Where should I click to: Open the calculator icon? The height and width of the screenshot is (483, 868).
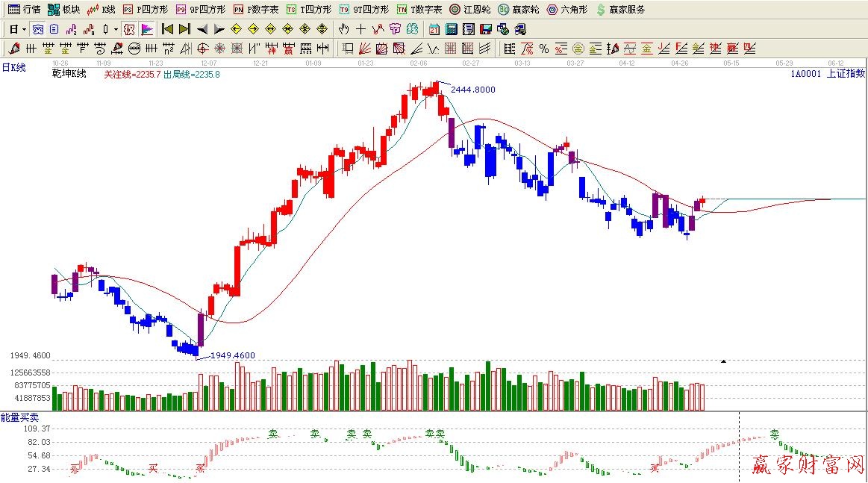coord(452,29)
